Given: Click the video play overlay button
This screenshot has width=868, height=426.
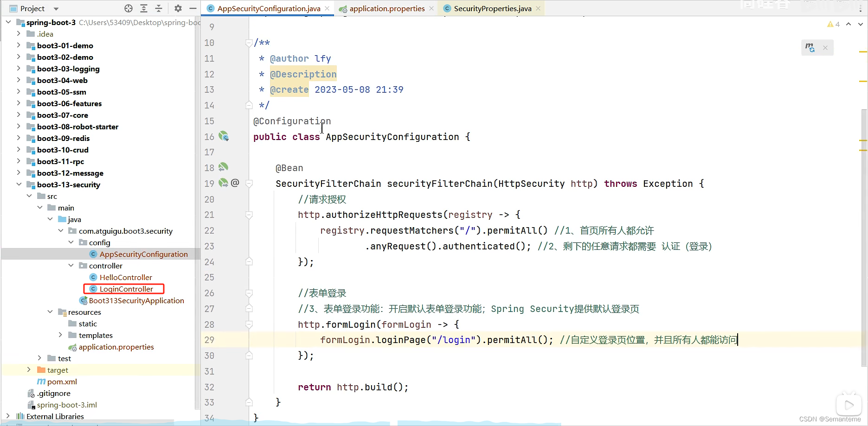Looking at the screenshot, I should click(x=849, y=405).
